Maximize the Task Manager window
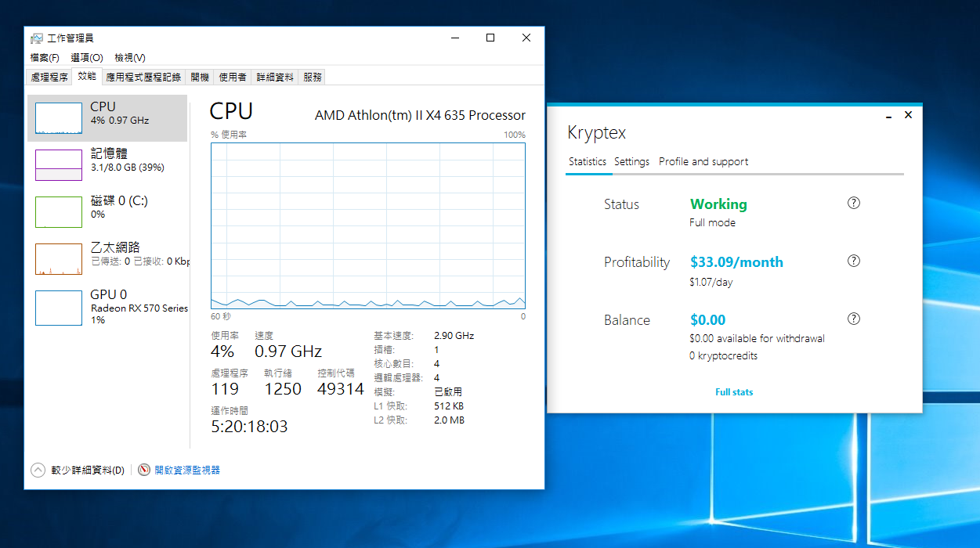The height and width of the screenshot is (548, 980). pos(490,38)
